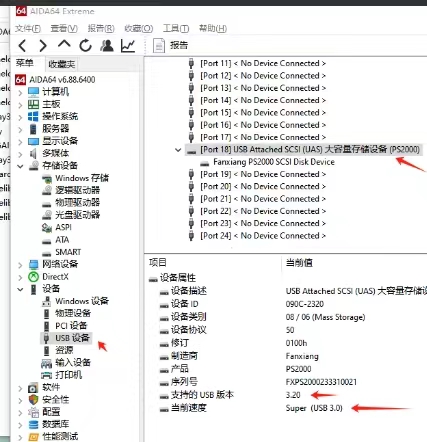Switch to the 收藏夹 tab
Screen dimensions: 427x442
click(62, 64)
